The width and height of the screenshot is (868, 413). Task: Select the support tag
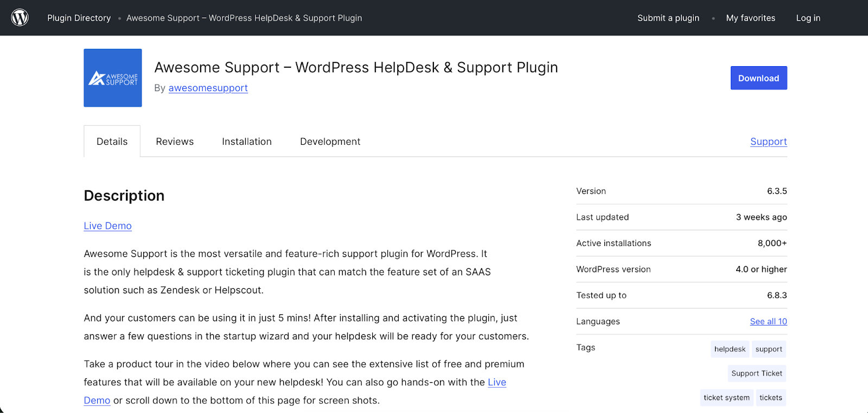tap(769, 349)
